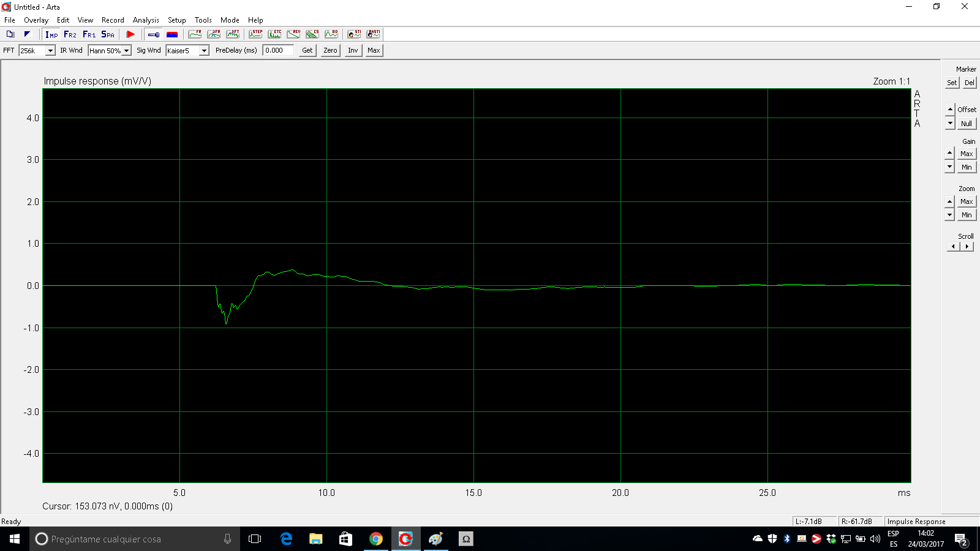The width and height of the screenshot is (980, 551).
Task: Click the Gain Min button
Action: coord(967,167)
